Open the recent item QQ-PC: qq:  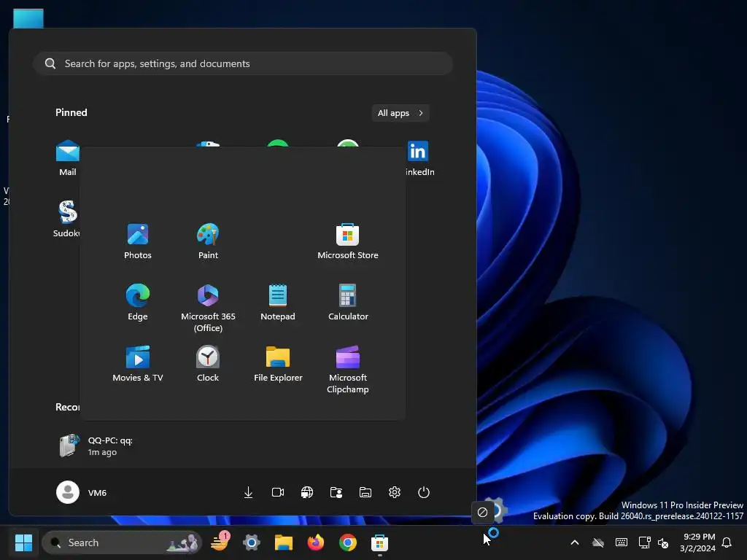point(97,446)
